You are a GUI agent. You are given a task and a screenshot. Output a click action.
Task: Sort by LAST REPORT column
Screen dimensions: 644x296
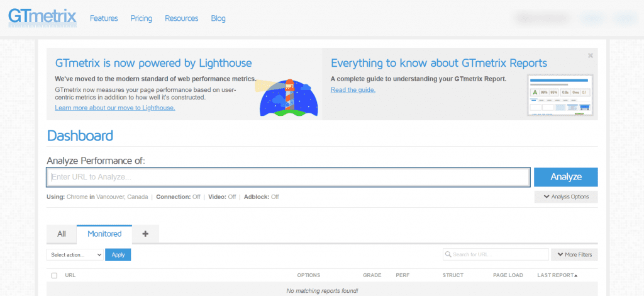pyautogui.click(x=557, y=275)
